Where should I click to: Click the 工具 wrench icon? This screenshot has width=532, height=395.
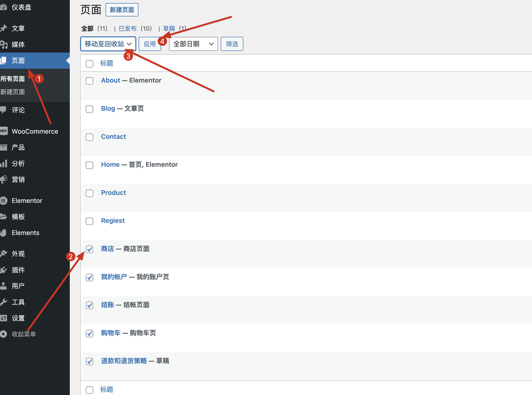pyautogui.click(x=3, y=302)
